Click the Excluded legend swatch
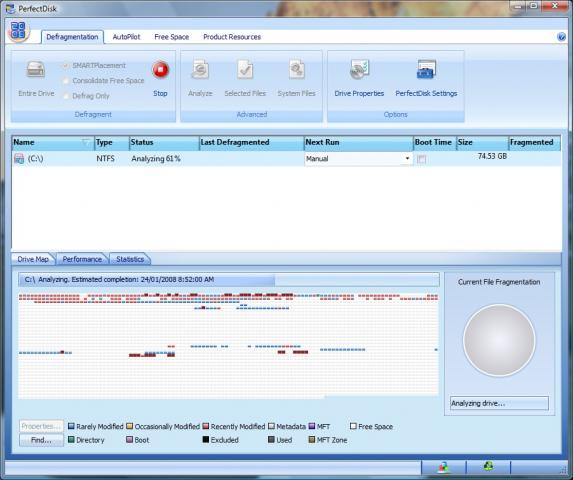Screen dimensions: 573x480 point(206,439)
